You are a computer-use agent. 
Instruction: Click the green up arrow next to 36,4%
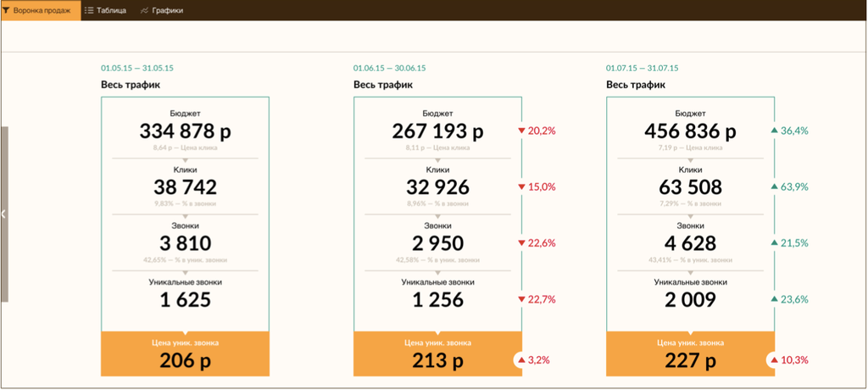(x=774, y=131)
